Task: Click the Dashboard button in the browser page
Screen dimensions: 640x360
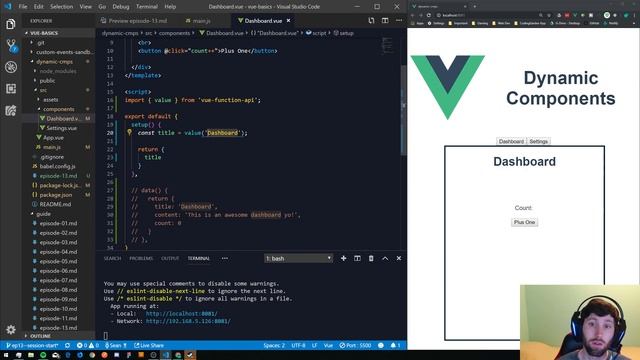Action: 511,141
